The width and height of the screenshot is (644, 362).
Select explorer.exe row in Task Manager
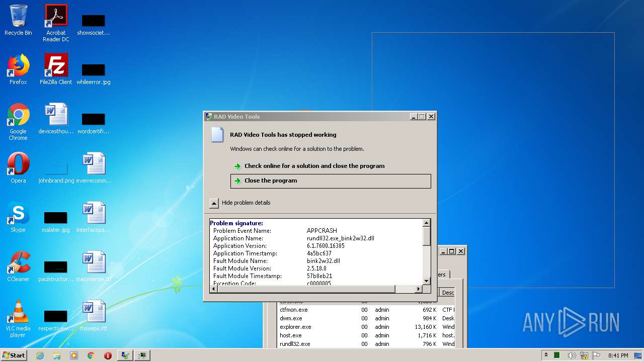click(366, 327)
